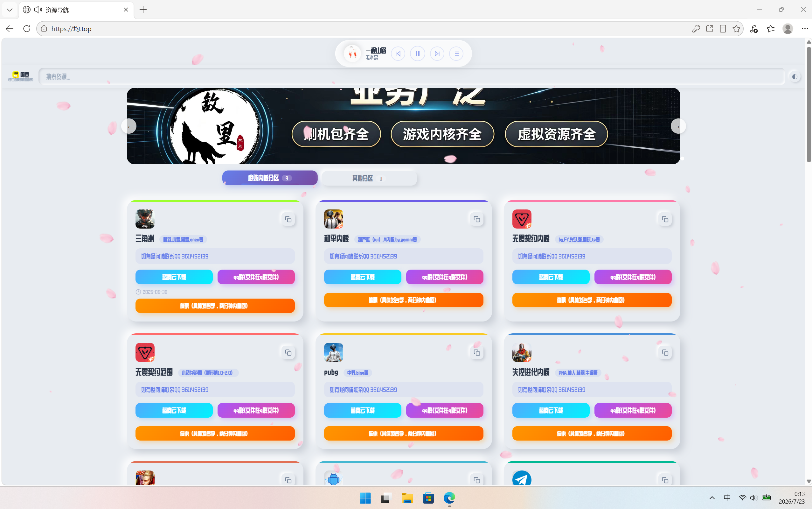Open the browser tab list dropdown arrow

10,10
